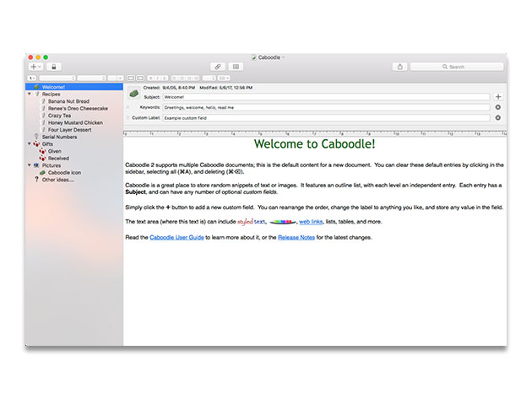The width and height of the screenshot is (532, 399).
Task: Set right text alignment
Action: pos(196,78)
